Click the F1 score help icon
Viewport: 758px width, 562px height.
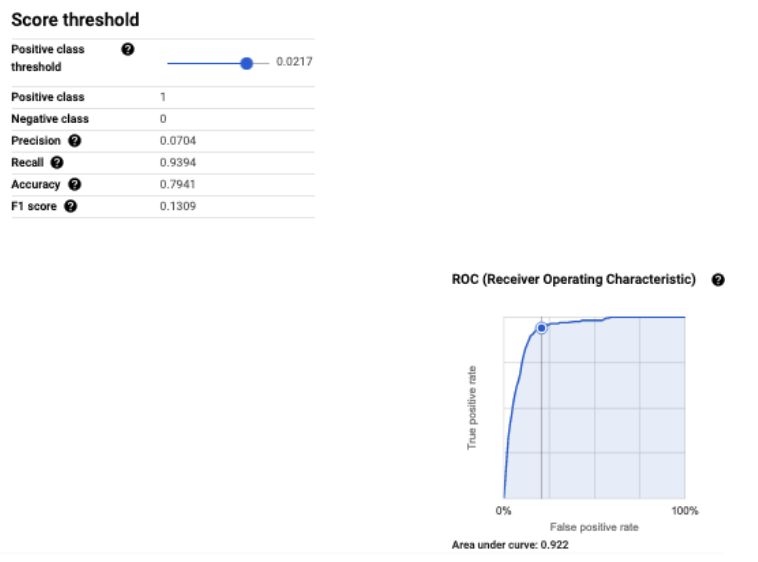[x=70, y=207]
